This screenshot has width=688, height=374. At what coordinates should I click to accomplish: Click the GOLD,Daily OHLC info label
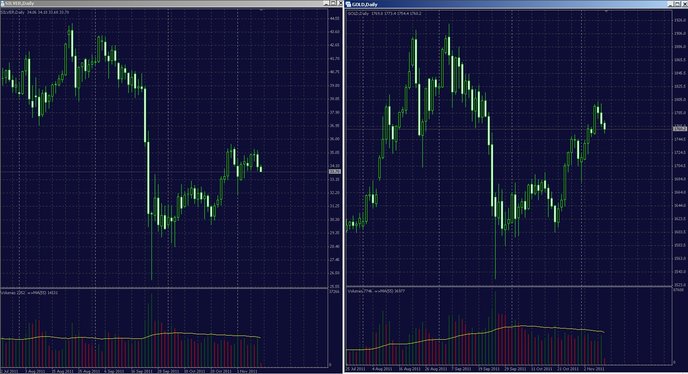[384, 14]
